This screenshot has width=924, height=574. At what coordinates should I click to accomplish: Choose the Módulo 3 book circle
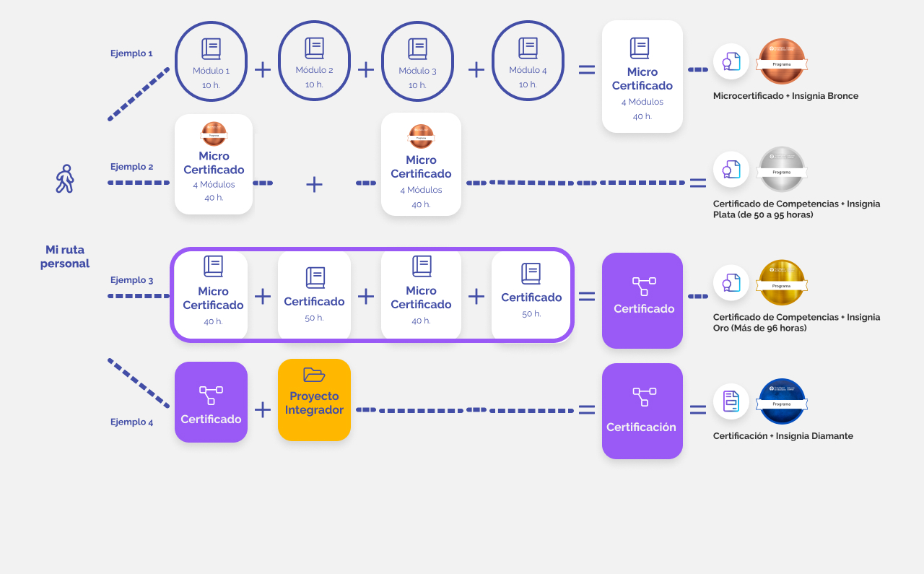point(417,61)
